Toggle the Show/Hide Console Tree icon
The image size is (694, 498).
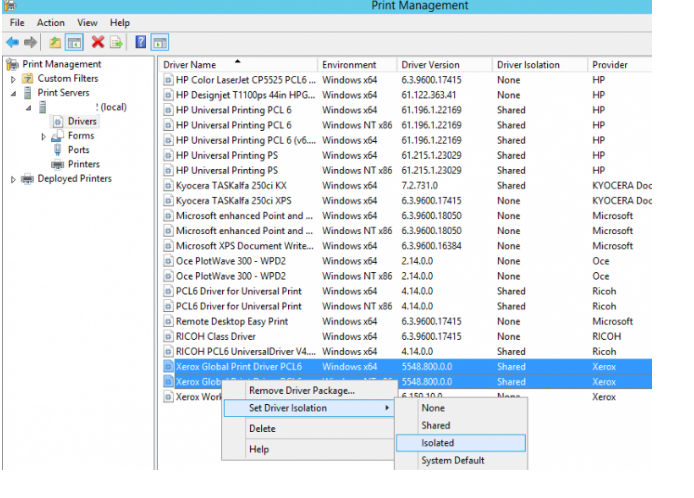[x=74, y=42]
